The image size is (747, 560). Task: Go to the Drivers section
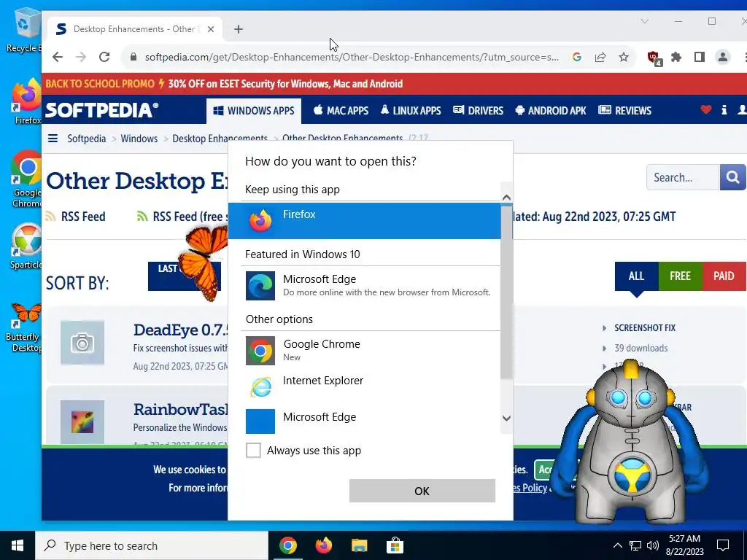point(479,111)
